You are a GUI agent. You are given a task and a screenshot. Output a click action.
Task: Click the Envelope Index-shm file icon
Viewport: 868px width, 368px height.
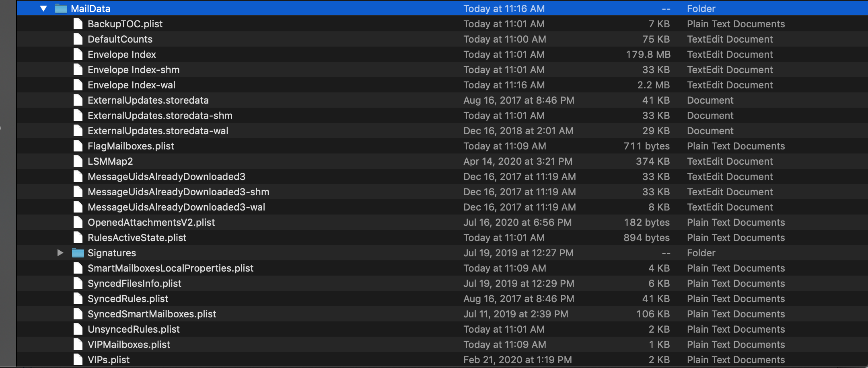tap(78, 70)
